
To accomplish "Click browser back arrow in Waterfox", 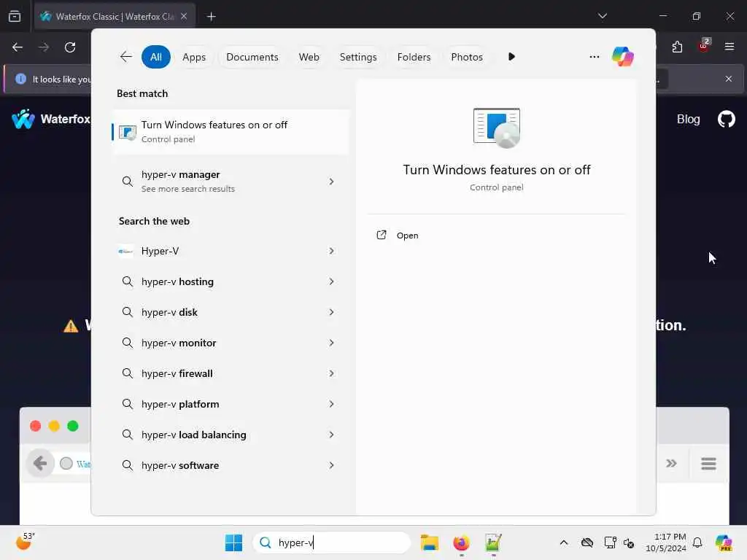I will coord(18,47).
